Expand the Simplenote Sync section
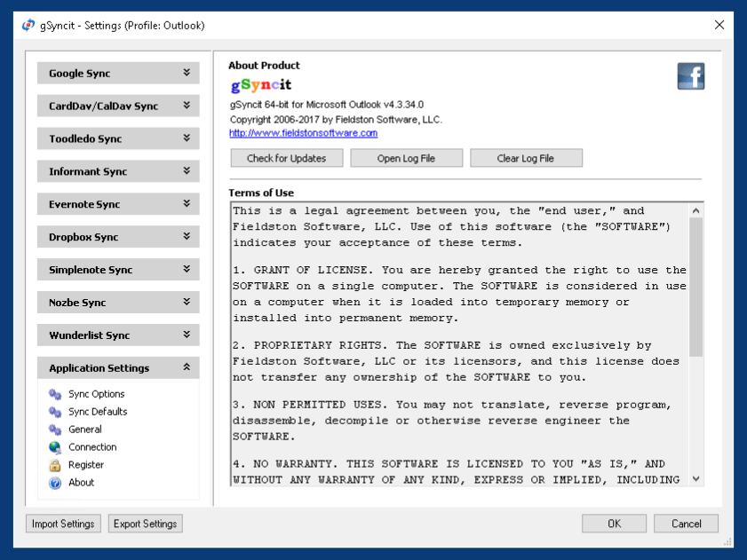 [x=118, y=270]
